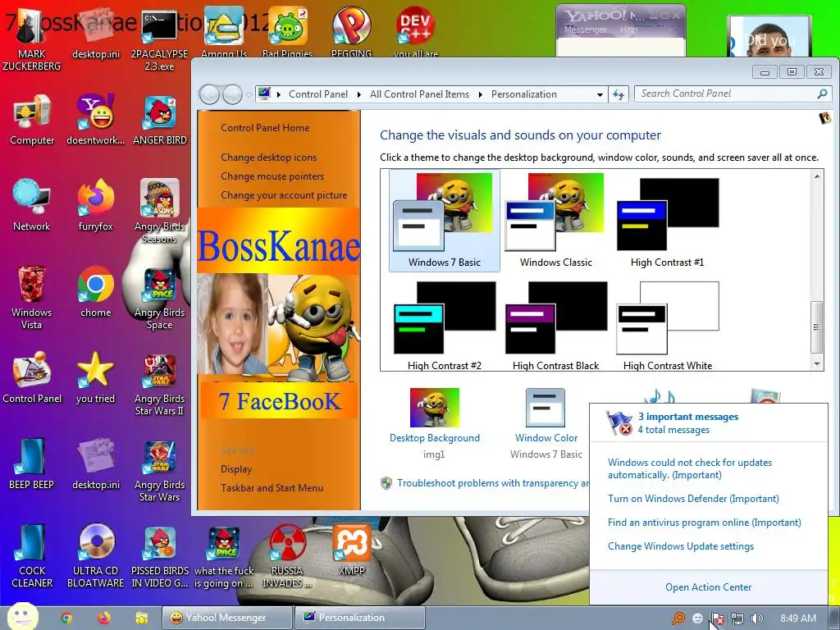Switch to Yahoo! Messenger taskbar button
This screenshot has width=840, height=630.
pos(227,618)
